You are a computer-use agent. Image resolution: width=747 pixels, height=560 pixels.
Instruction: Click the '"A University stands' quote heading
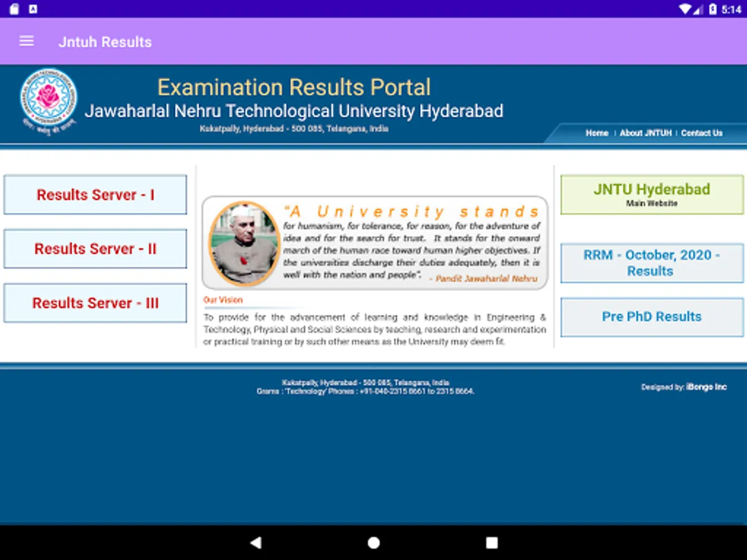pyautogui.click(x=411, y=212)
